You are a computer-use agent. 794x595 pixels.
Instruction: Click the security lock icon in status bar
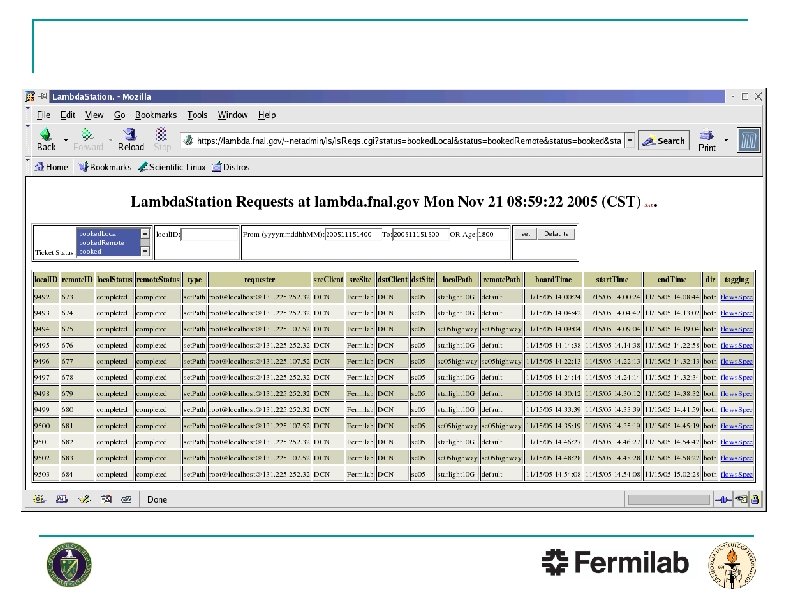coord(755,500)
